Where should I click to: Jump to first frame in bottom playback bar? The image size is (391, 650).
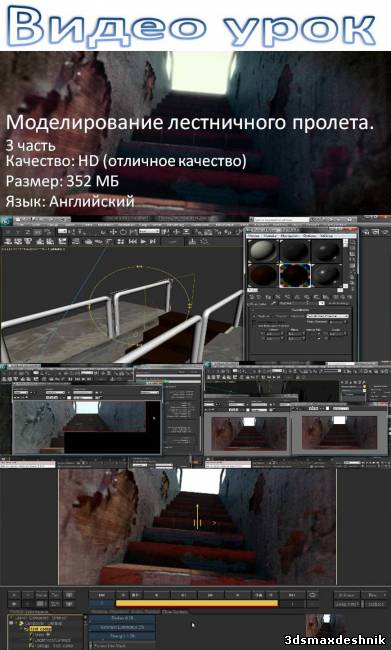[101, 595]
